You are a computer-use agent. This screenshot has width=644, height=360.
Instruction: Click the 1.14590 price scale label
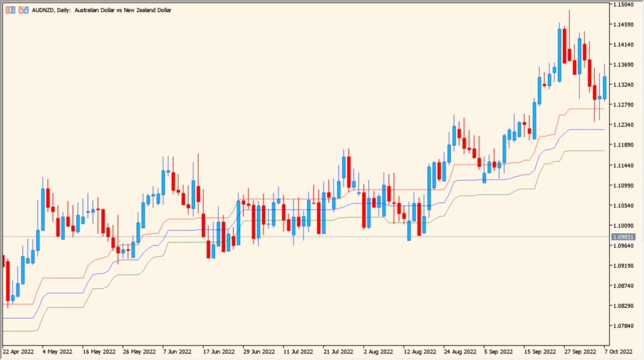click(623, 25)
